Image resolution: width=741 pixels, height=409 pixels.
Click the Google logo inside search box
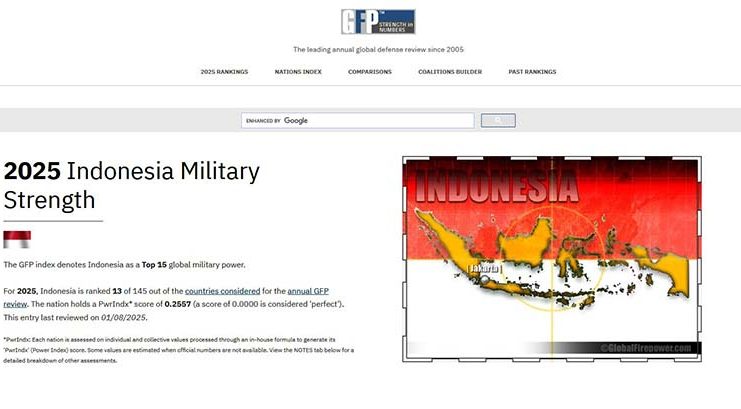pyautogui.click(x=296, y=120)
